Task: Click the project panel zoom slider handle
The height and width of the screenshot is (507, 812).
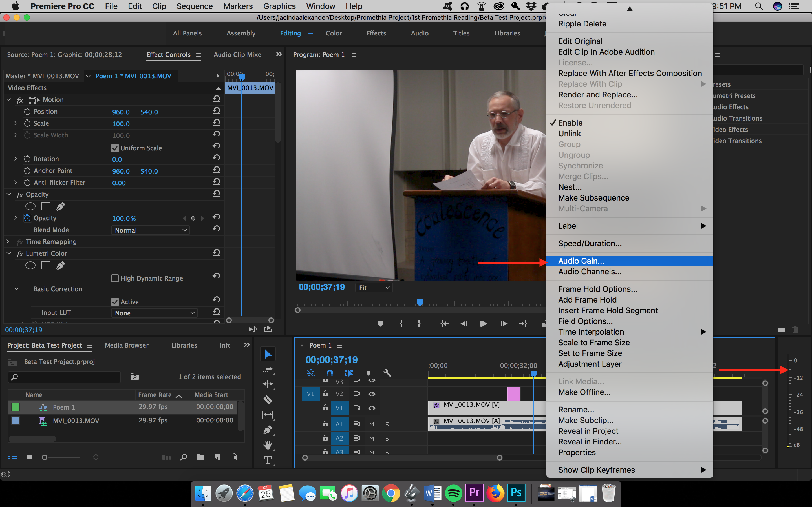Action: point(44,457)
